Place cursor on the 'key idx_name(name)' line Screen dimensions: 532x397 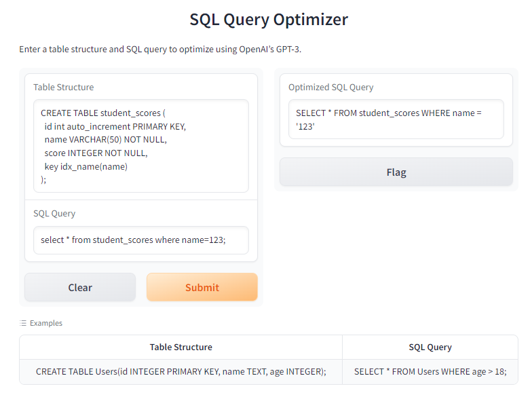(86, 166)
